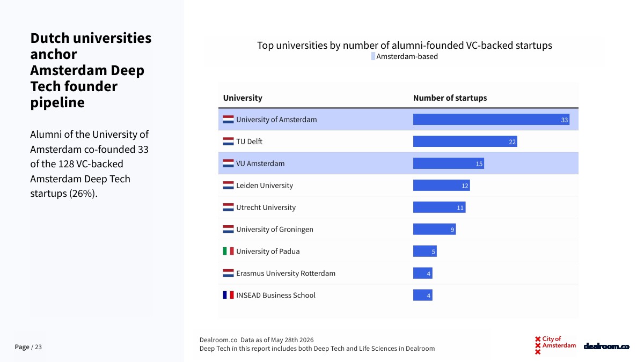Open the Dealroom.co source link in footer
Image resolution: width=644 pixels, height=362 pixels.
[x=218, y=340]
